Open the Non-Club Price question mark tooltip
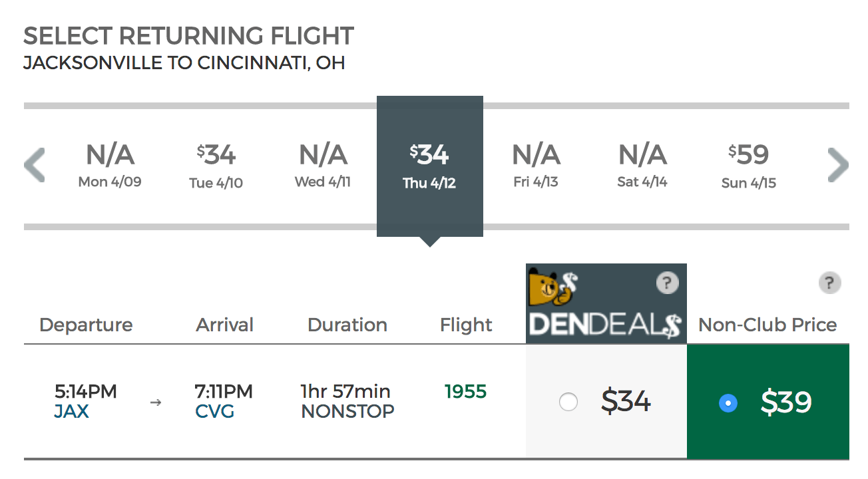 tap(829, 283)
